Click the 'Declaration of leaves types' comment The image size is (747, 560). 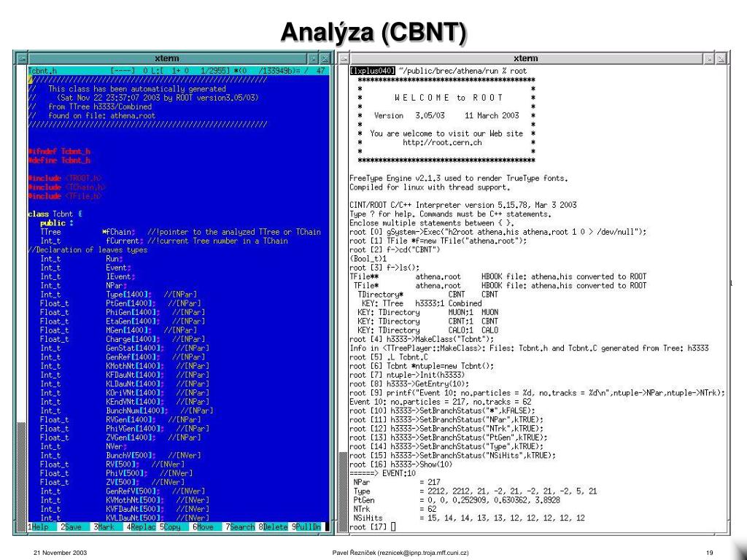88,249
